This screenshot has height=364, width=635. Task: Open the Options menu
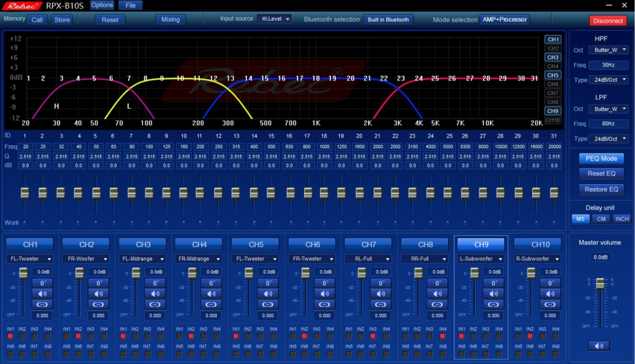(x=102, y=5)
